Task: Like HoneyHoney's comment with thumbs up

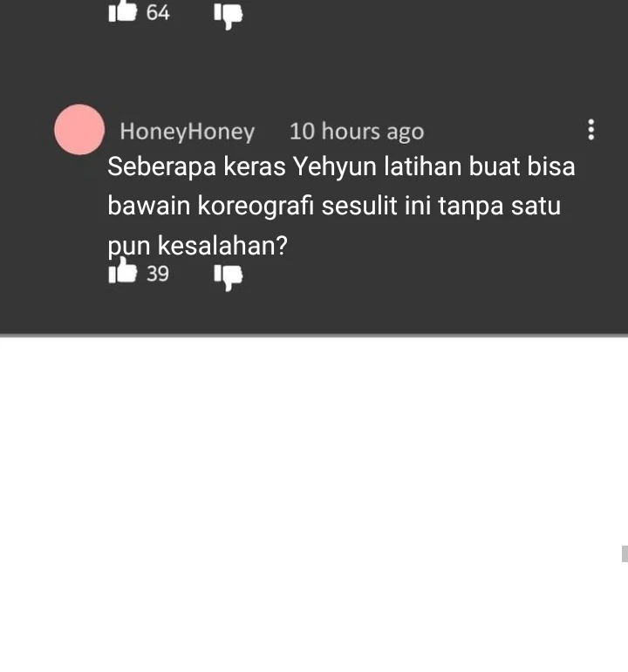Action: (x=123, y=271)
